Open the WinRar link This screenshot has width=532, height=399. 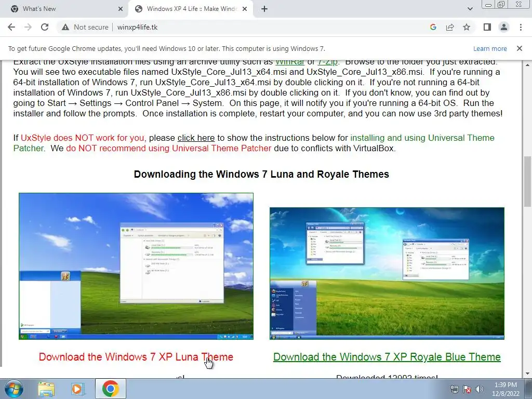click(289, 63)
